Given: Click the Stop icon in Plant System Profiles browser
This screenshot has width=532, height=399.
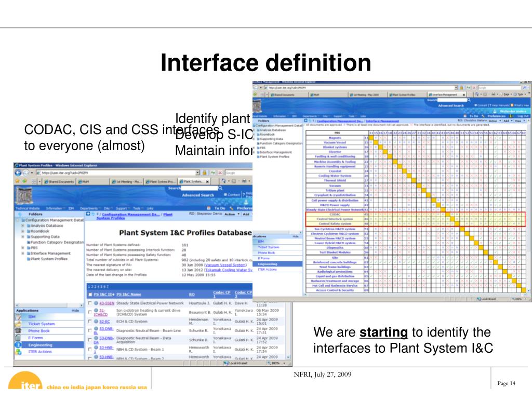Looking at the screenshot, I should [x=220, y=172].
